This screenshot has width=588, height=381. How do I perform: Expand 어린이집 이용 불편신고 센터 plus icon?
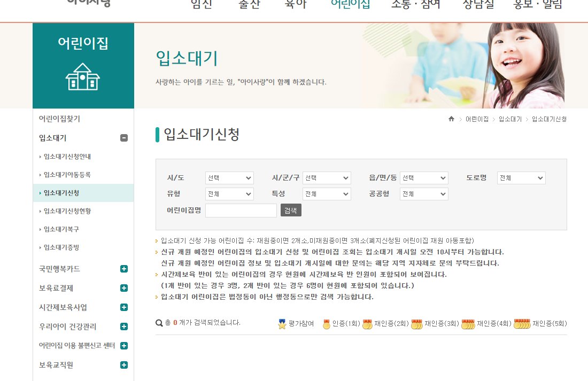(x=124, y=346)
